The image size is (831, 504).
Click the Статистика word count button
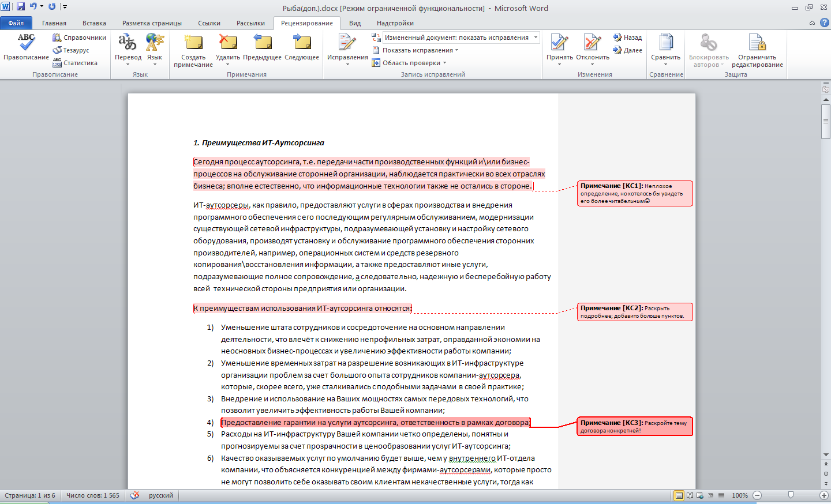[x=75, y=63]
